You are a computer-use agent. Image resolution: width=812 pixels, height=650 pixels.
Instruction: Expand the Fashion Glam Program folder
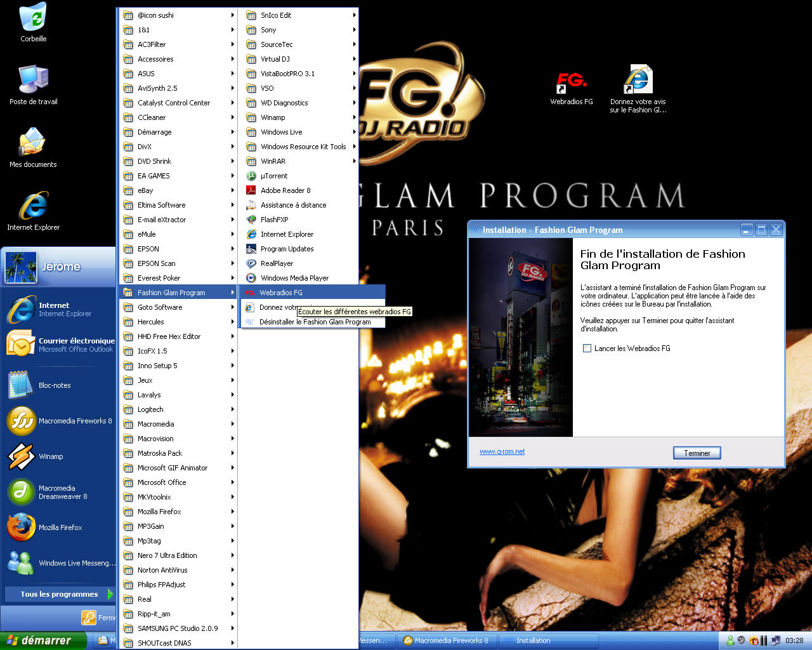tap(178, 293)
